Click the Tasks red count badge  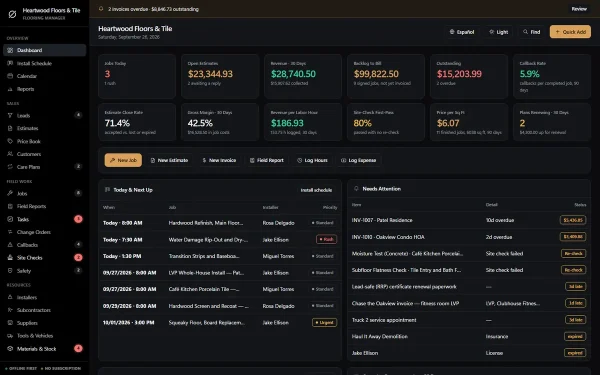(x=78, y=219)
